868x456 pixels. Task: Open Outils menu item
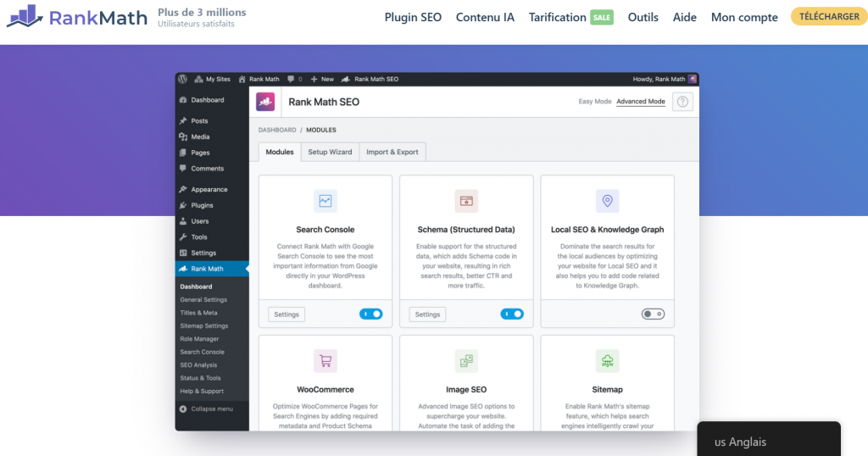coord(643,17)
